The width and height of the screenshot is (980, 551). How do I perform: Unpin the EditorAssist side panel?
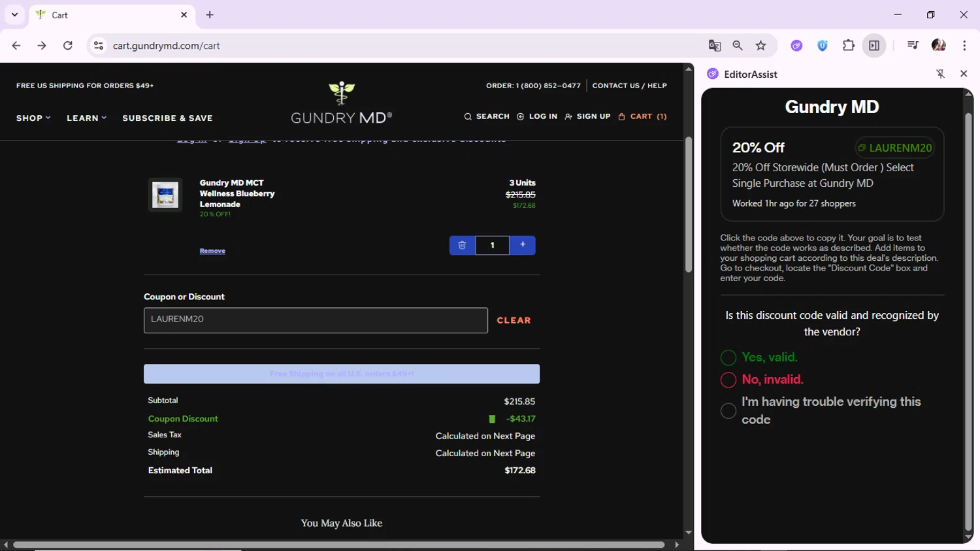pos(940,74)
